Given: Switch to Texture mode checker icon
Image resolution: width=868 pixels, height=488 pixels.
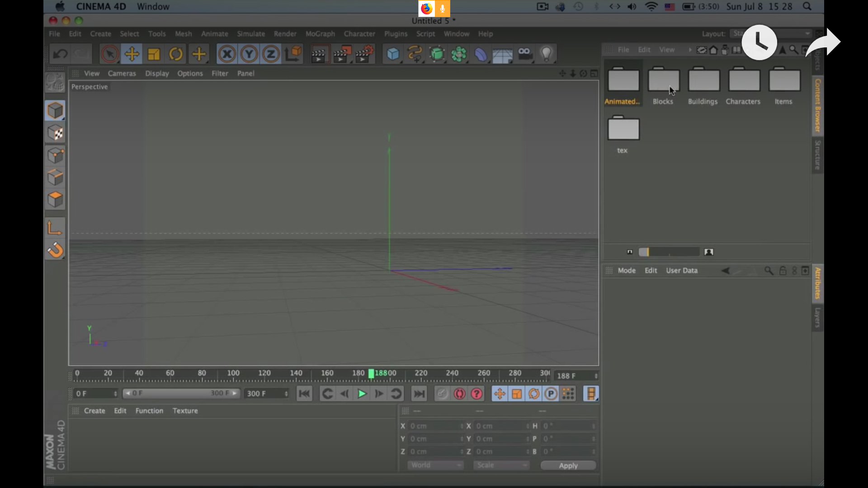Looking at the screenshot, I should click(x=55, y=133).
